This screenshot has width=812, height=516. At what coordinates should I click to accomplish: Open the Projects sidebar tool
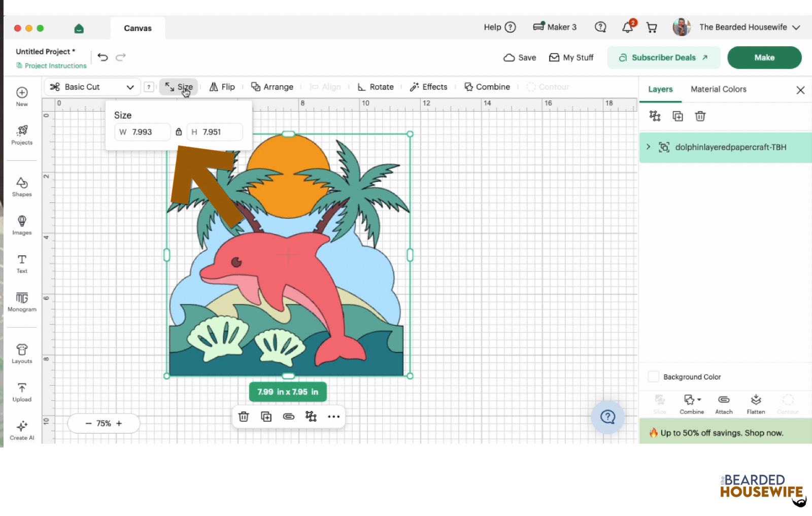pyautogui.click(x=22, y=135)
